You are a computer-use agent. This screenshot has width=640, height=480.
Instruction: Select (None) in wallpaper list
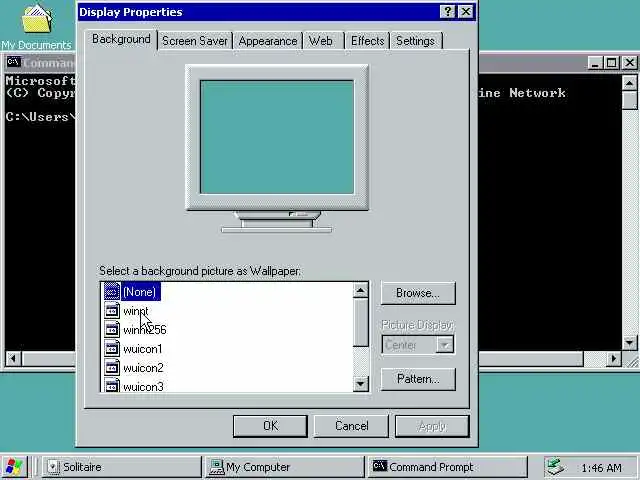(140, 292)
